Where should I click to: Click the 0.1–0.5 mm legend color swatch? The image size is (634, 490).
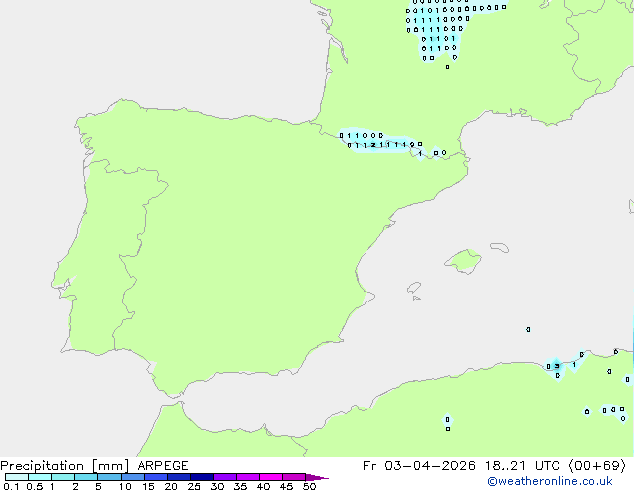pyautogui.click(x=17, y=477)
